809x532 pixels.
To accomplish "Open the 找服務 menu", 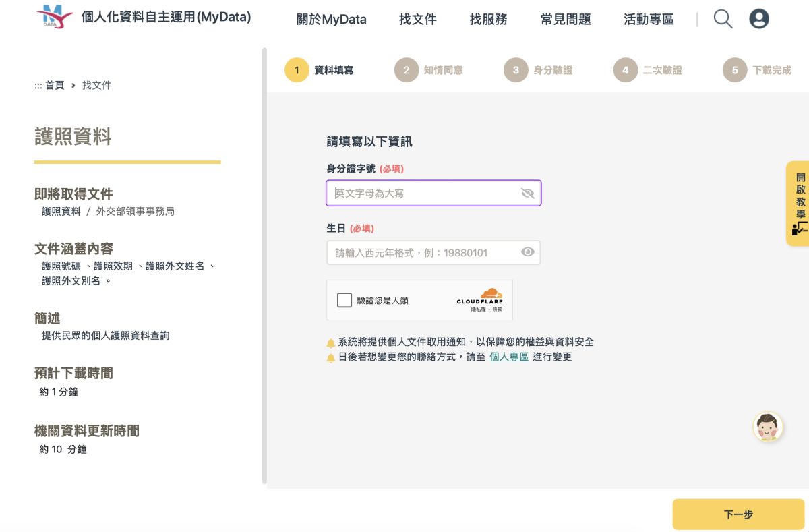I will pos(489,20).
